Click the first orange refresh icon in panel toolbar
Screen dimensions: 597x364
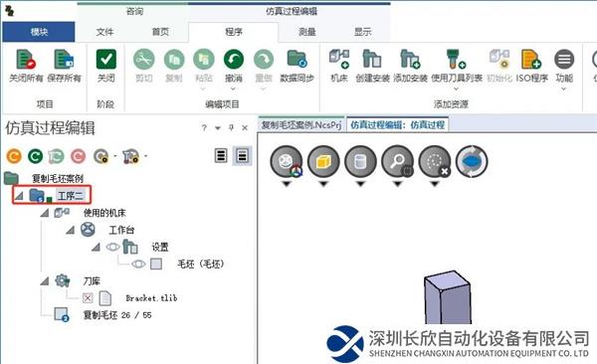click(x=14, y=156)
